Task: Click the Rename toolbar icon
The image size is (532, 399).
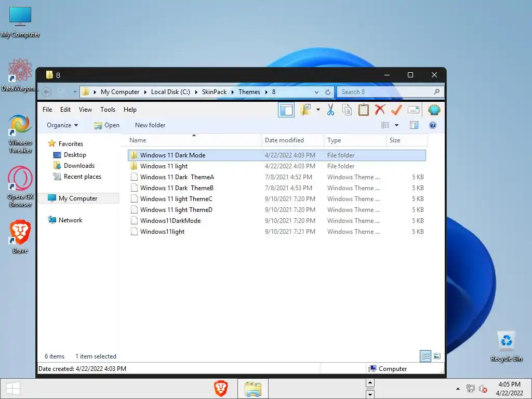Action: pyautogui.click(x=413, y=110)
